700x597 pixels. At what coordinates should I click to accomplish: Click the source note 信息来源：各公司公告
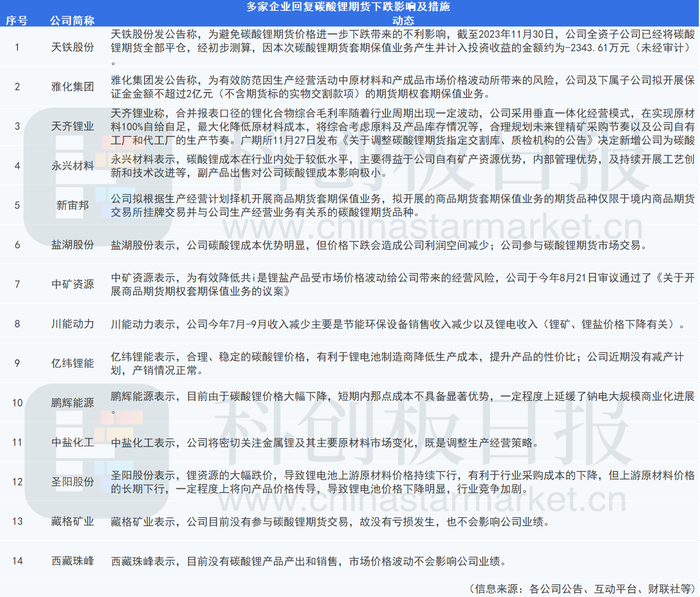(x=583, y=589)
